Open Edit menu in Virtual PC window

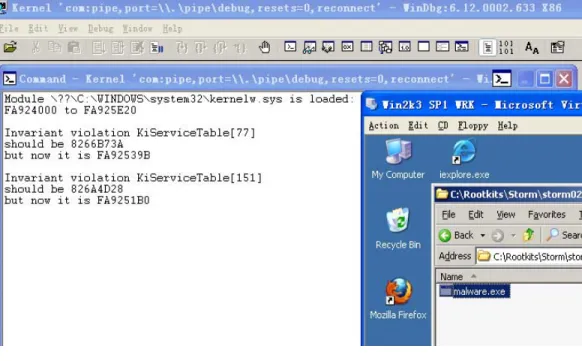point(418,126)
